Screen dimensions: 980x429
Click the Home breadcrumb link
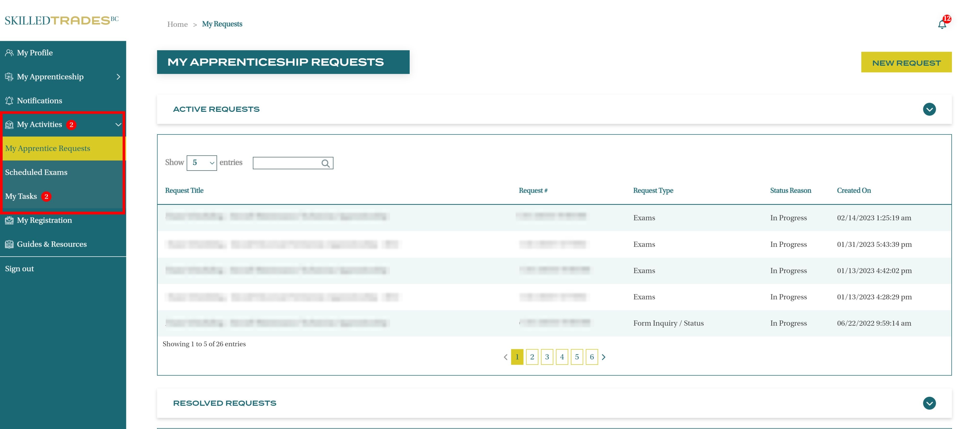pyautogui.click(x=177, y=24)
